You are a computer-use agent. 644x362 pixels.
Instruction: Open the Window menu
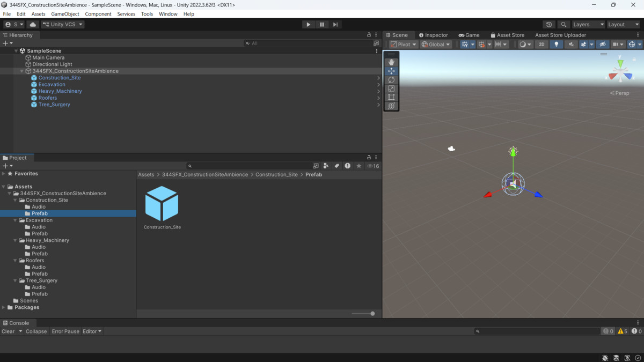coord(168,14)
